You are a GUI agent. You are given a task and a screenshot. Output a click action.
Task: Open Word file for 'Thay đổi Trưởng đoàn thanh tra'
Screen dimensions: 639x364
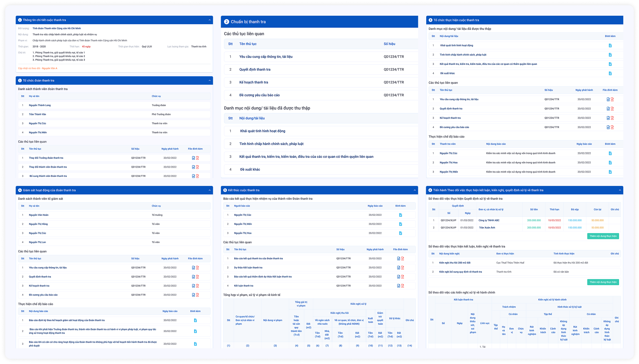point(193,158)
